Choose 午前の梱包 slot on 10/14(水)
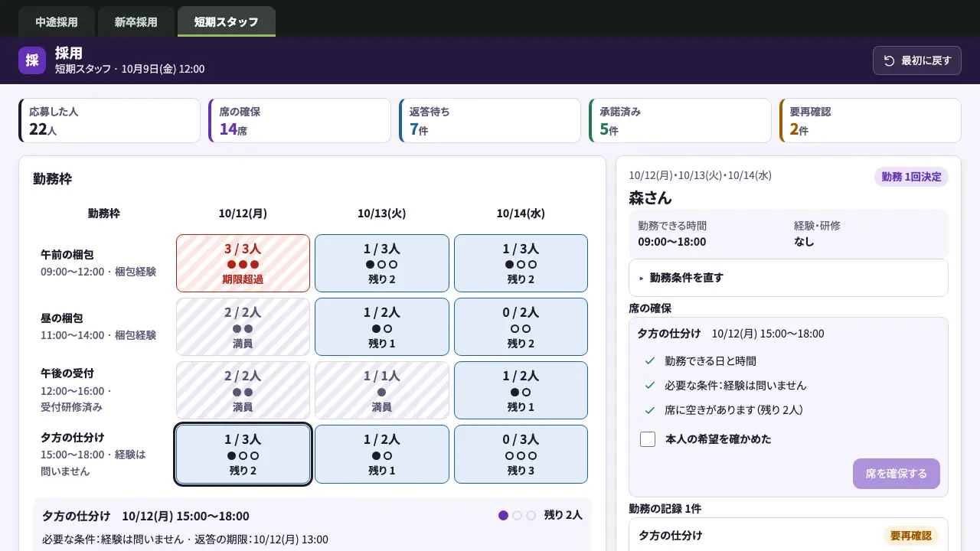980x551 pixels. pos(521,263)
